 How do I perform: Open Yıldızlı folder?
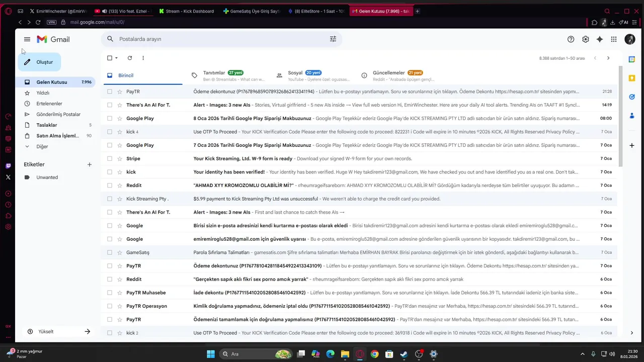coord(55,93)
